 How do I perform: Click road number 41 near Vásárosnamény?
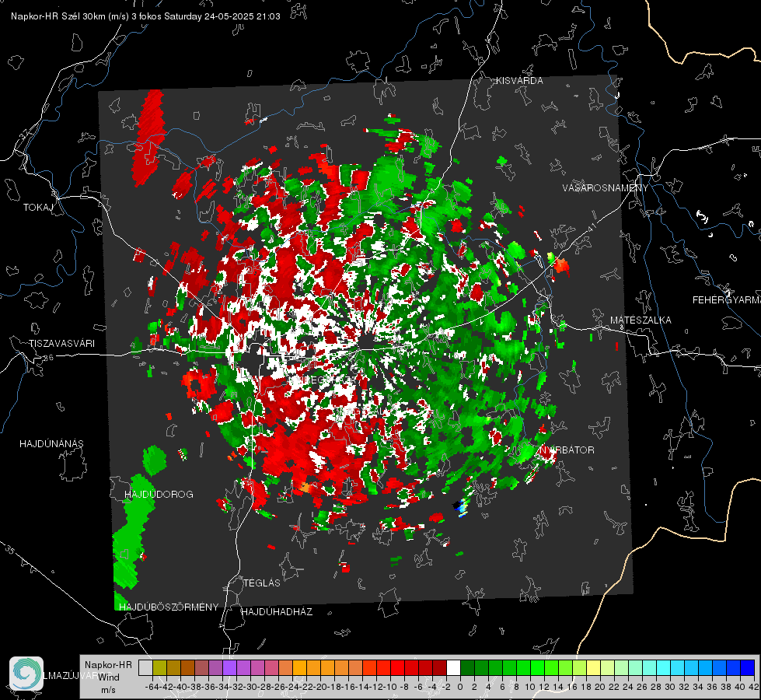tap(591, 227)
